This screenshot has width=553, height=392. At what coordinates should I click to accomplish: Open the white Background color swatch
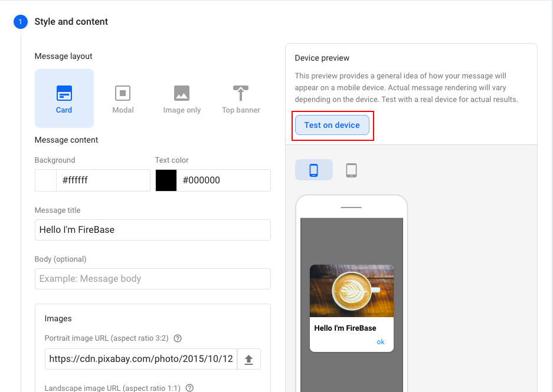tap(45, 180)
